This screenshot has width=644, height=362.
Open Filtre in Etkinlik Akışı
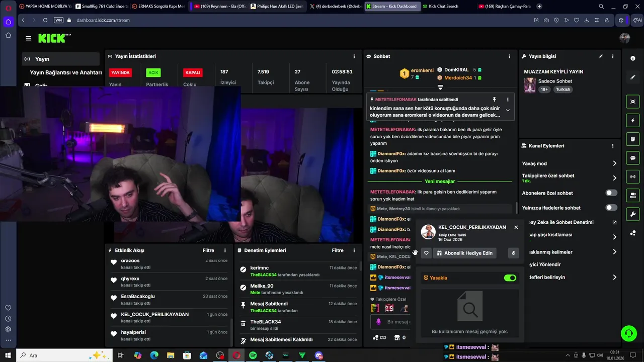[208, 250]
